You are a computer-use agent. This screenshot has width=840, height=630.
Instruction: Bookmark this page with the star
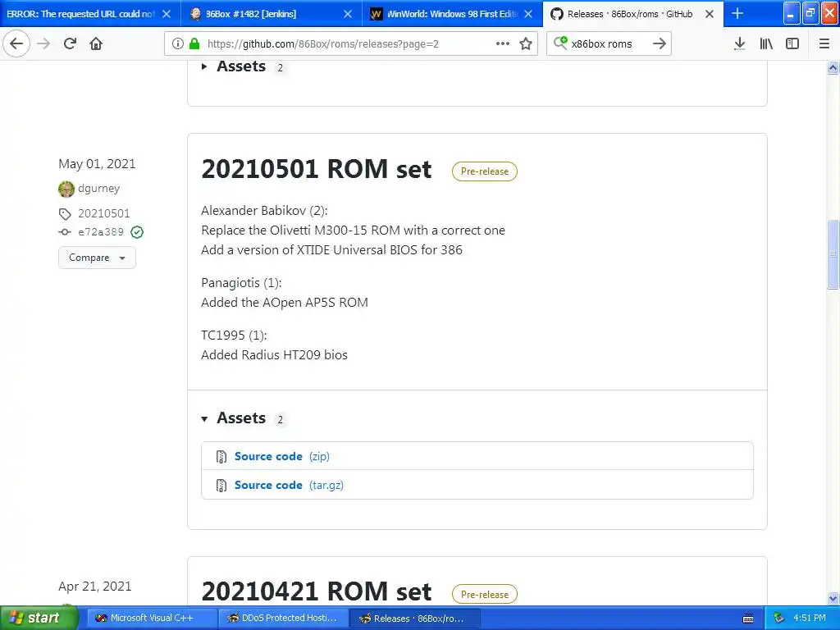click(x=526, y=43)
